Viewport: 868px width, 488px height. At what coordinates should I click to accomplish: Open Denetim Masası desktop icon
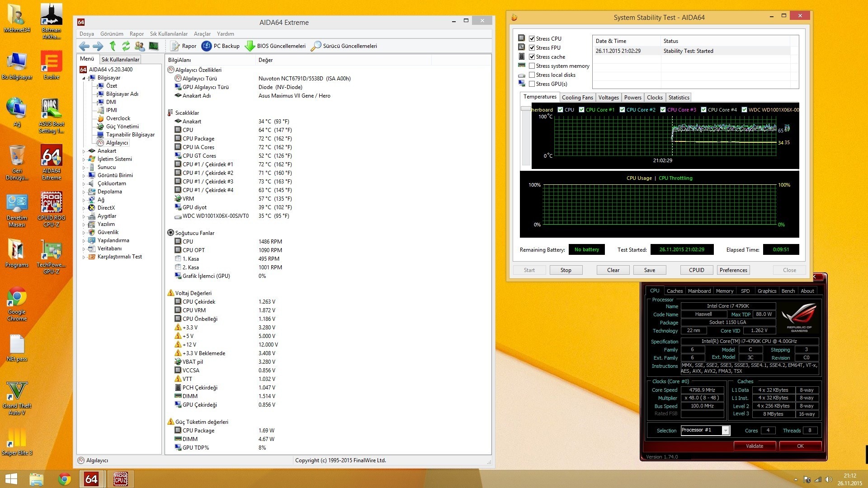coord(17,210)
